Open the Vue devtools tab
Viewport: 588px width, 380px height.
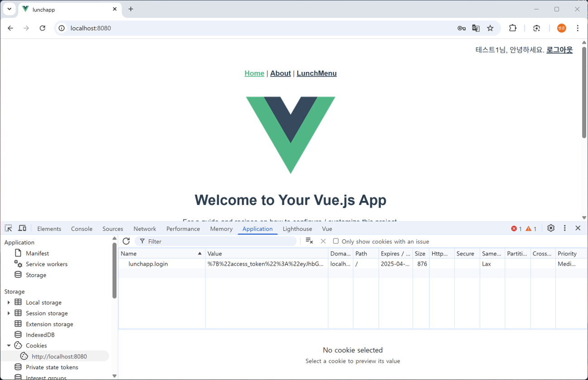(327, 229)
